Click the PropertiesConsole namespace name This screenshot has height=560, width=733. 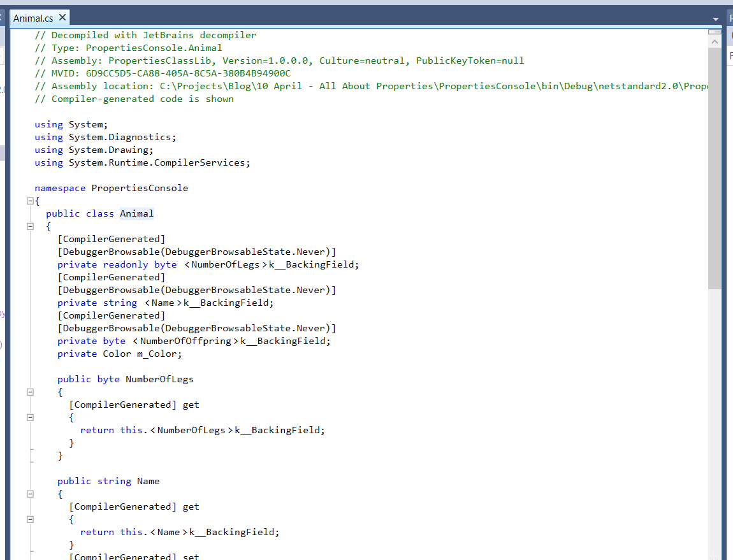140,188
